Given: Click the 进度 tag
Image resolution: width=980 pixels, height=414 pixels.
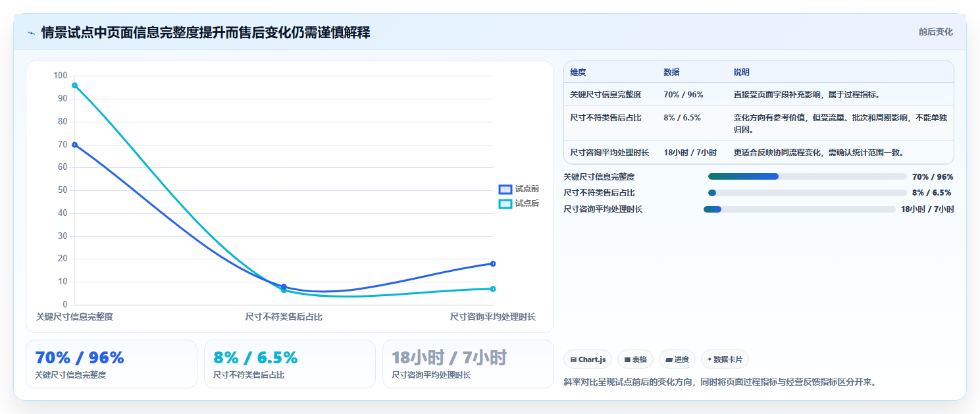Looking at the screenshot, I should (x=677, y=359).
